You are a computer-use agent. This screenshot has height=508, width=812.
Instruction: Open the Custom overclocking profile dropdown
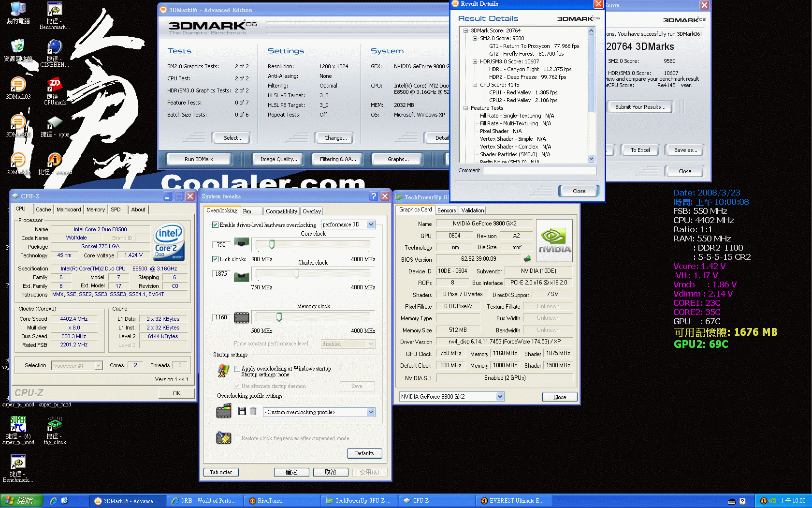pos(319,412)
